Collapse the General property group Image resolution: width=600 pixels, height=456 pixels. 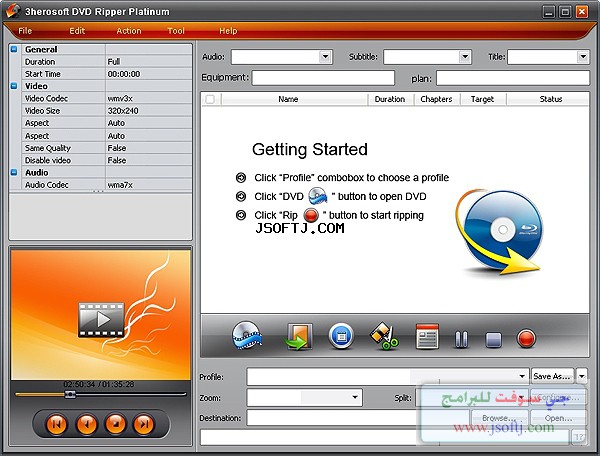pos(14,49)
